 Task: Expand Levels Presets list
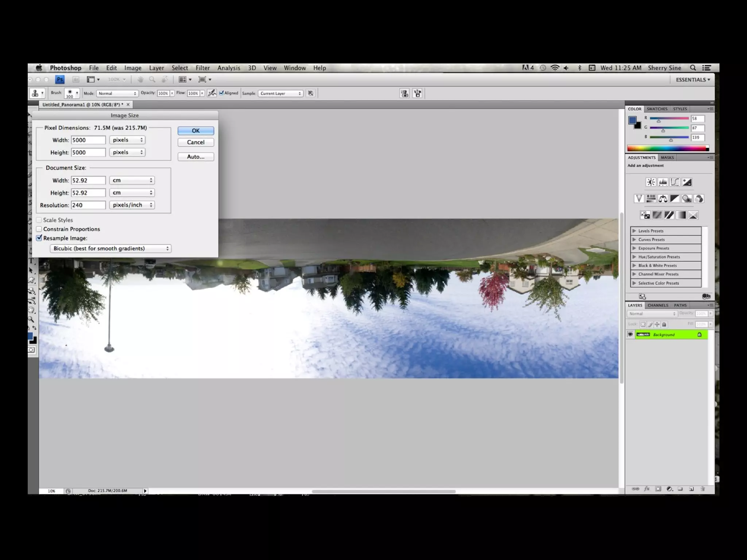634,231
